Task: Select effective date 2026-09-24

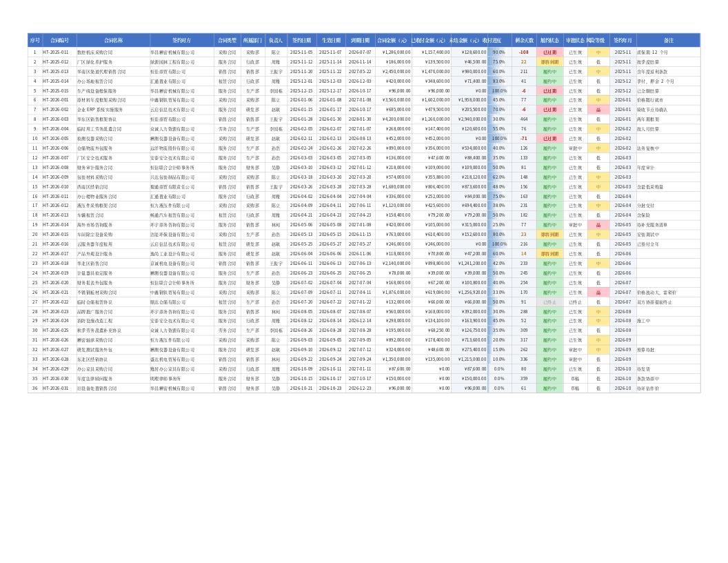Action: coord(330,359)
